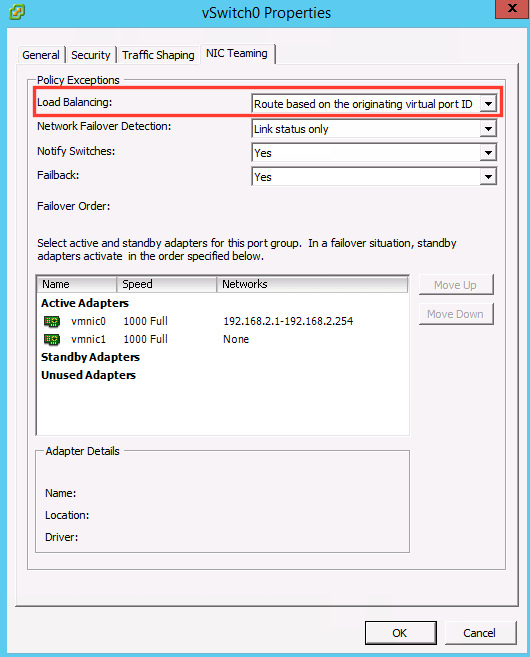Select vmnic1 with Networks None
Viewport: 530px width, 657px height.
[x=222, y=339]
